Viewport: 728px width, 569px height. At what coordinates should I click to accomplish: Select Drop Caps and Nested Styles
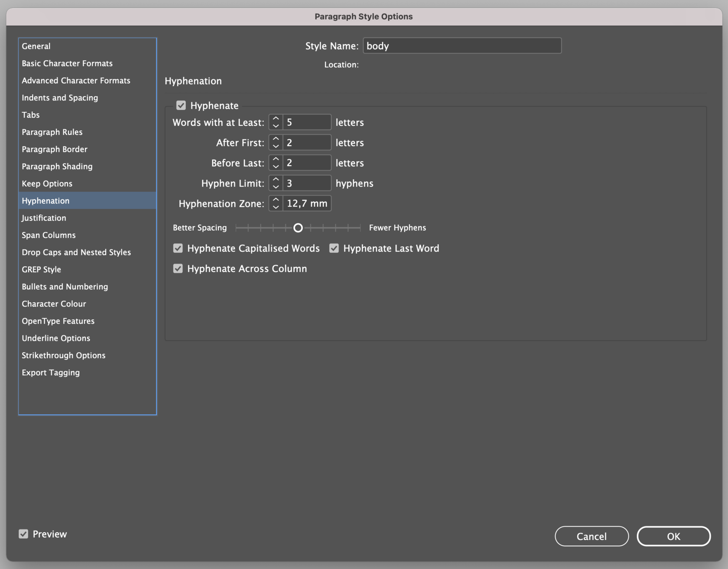click(x=76, y=252)
